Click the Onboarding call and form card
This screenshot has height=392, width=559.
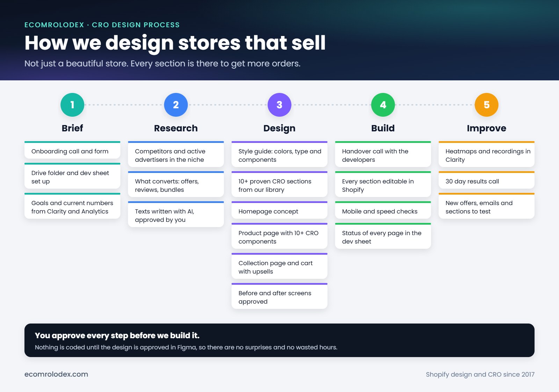pyautogui.click(x=72, y=150)
